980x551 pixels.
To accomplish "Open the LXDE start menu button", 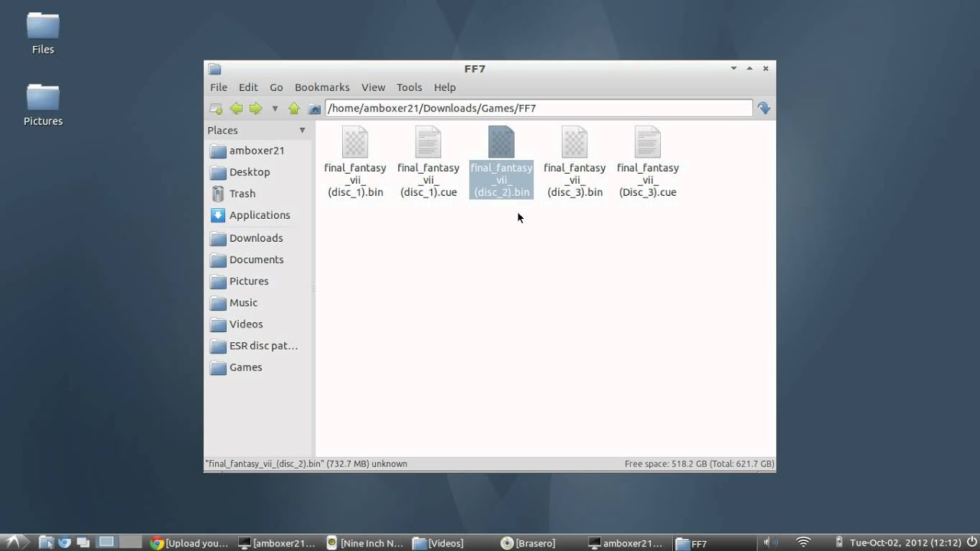I will point(14,543).
